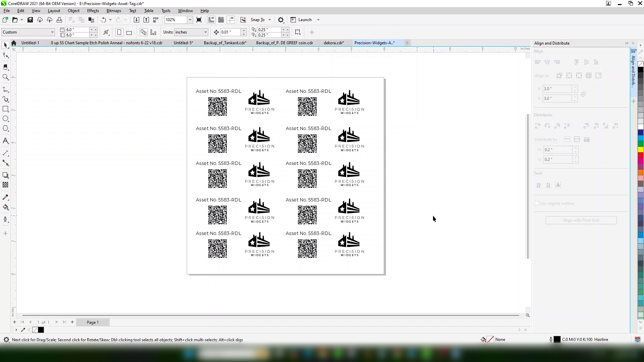Select the Polygon tool

(x=5, y=128)
